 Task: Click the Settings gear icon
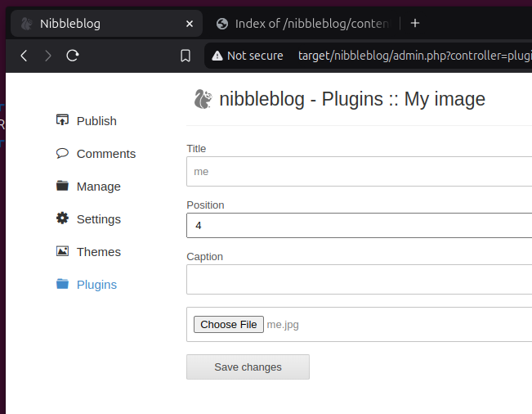(x=62, y=218)
